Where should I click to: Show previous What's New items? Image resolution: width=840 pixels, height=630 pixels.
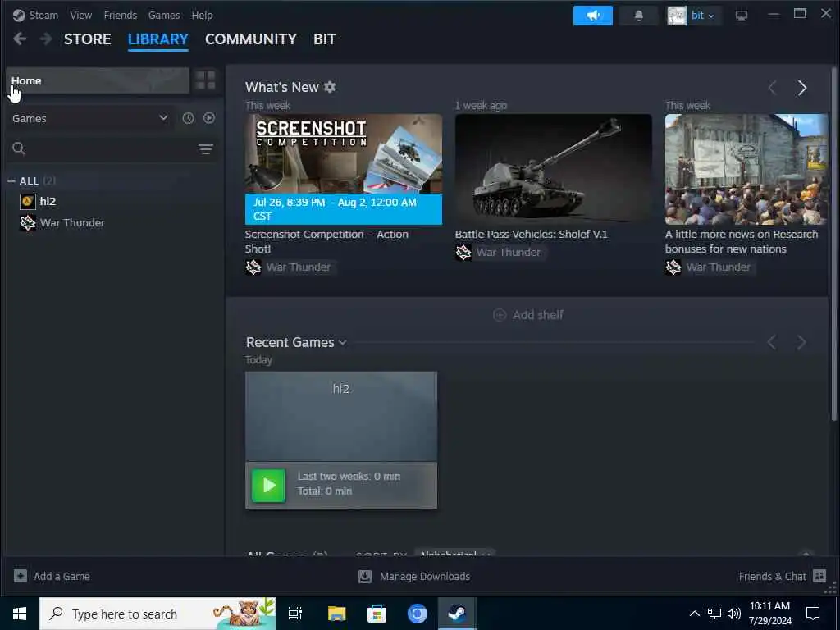772,88
